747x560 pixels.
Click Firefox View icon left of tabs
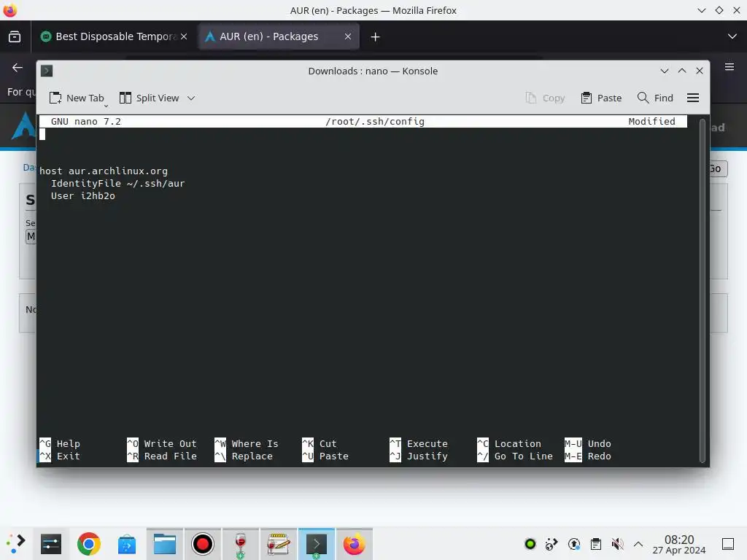[x=15, y=36]
